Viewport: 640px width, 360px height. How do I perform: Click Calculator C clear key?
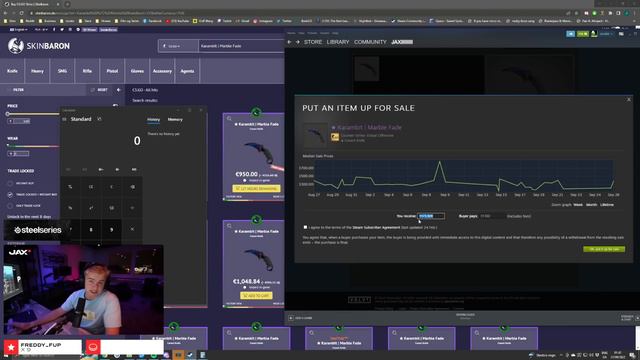pos(111,187)
